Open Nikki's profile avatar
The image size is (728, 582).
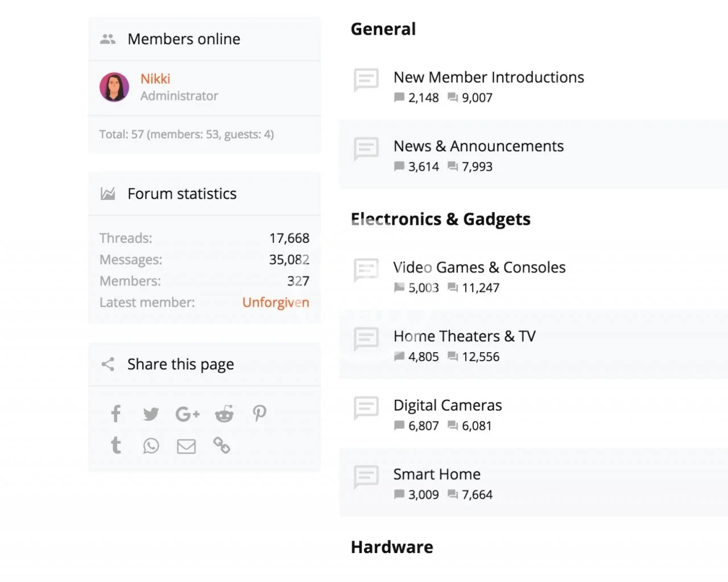coord(114,87)
